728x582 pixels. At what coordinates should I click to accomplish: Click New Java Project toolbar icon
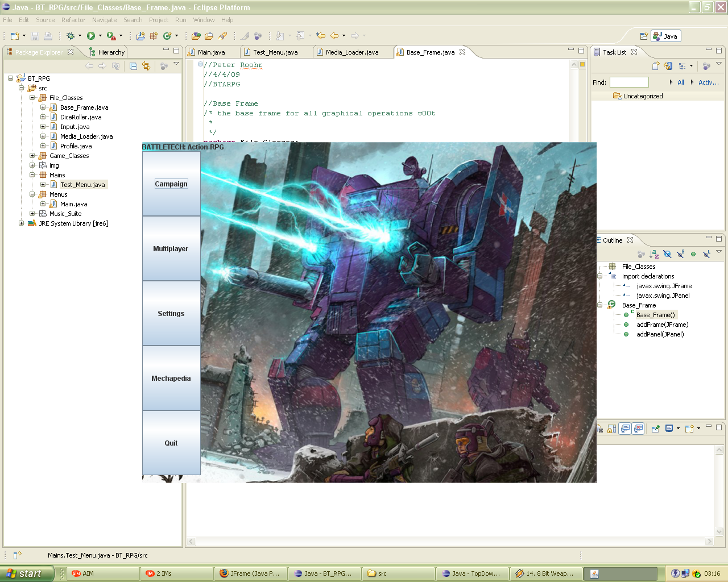click(x=140, y=36)
